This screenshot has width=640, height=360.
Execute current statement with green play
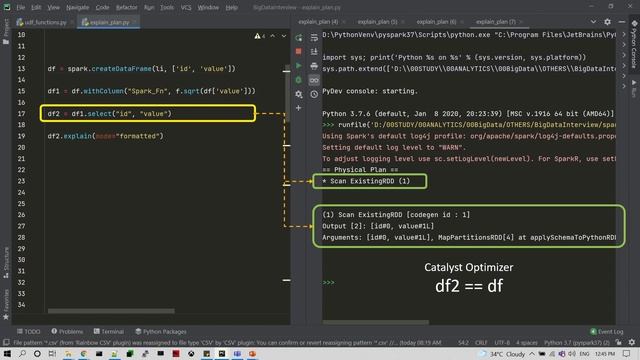299,66
